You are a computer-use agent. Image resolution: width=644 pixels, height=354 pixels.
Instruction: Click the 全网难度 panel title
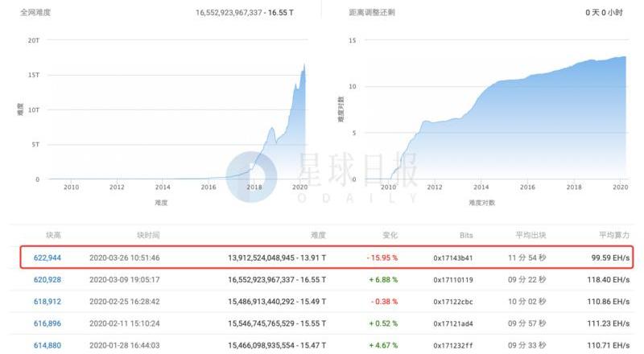click(x=36, y=13)
